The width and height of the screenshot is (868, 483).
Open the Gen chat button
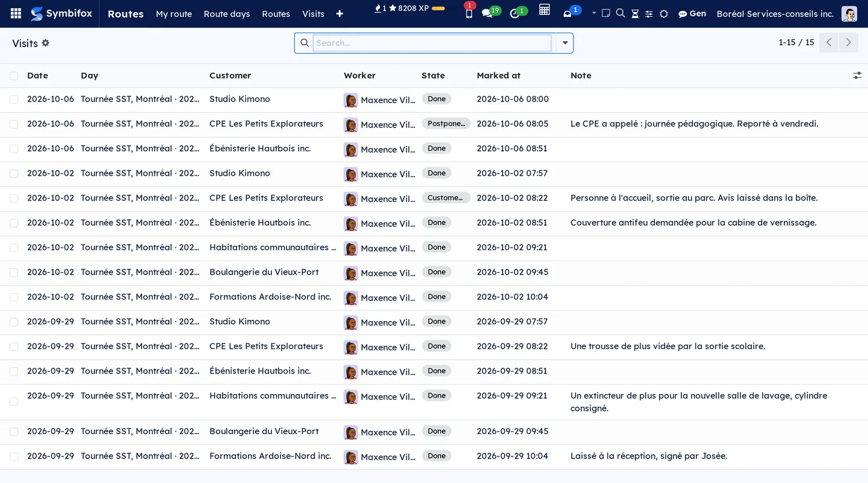(x=692, y=14)
